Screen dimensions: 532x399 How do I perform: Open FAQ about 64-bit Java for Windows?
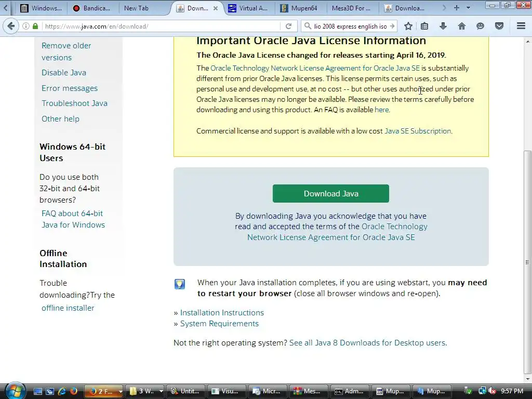(x=73, y=219)
